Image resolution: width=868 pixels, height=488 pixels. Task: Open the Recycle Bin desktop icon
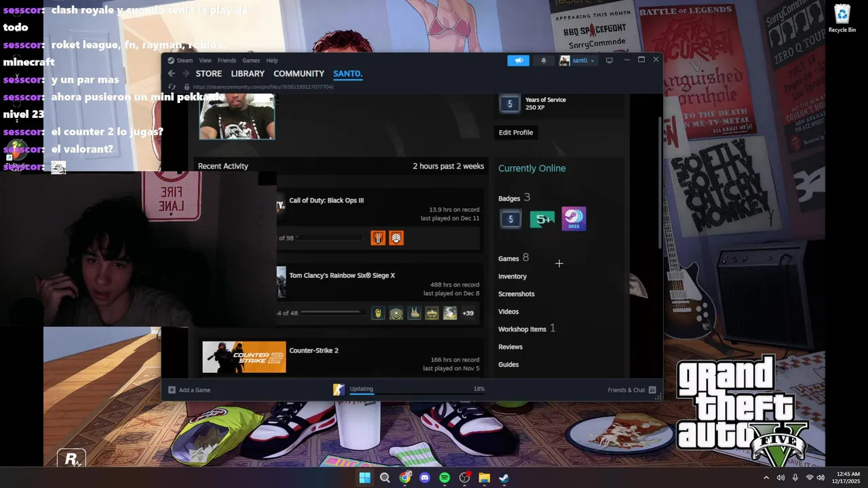pos(842,19)
